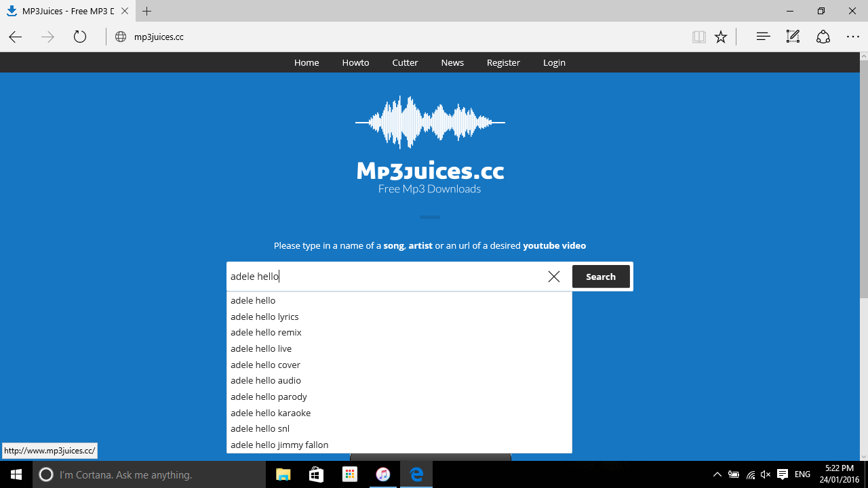Launch the colorful grid app on taskbar
The width and height of the screenshot is (868, 488).
point(350,474)
